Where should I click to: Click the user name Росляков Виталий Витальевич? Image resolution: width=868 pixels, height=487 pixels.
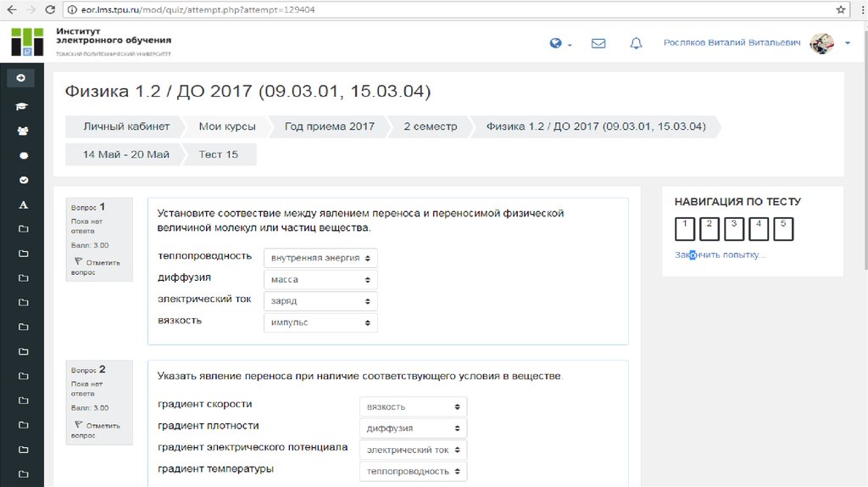click(732, 42)
